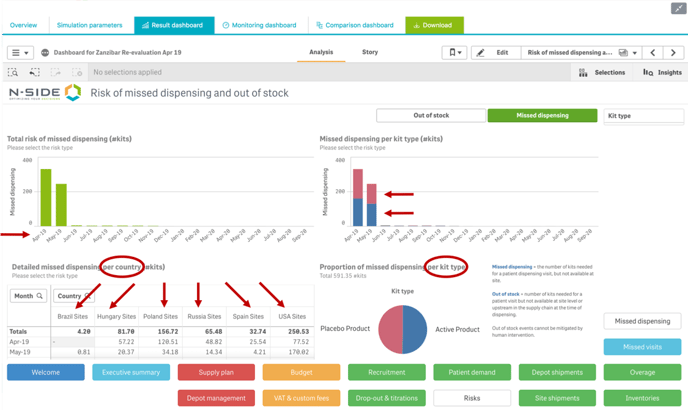The height and width of the screenshot is (410, 688).
Task: Toggle to Out of stock view
Action: tap(431, 116)
